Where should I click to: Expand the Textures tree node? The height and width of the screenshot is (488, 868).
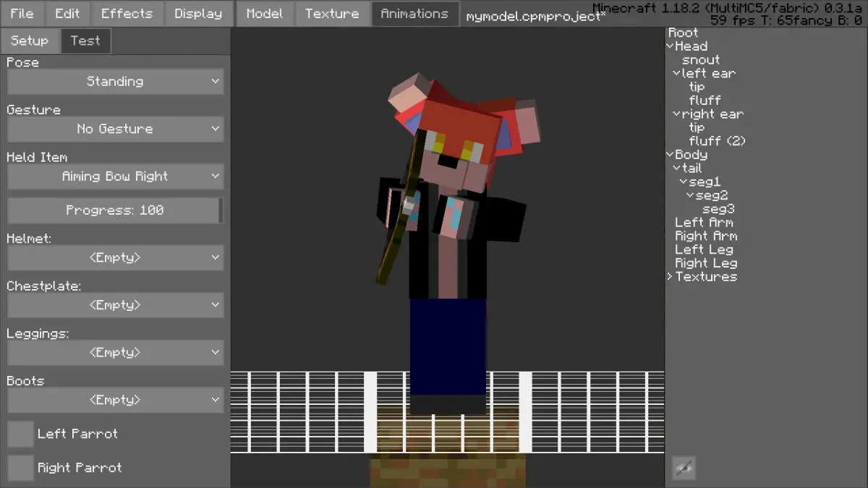[670, 277]
